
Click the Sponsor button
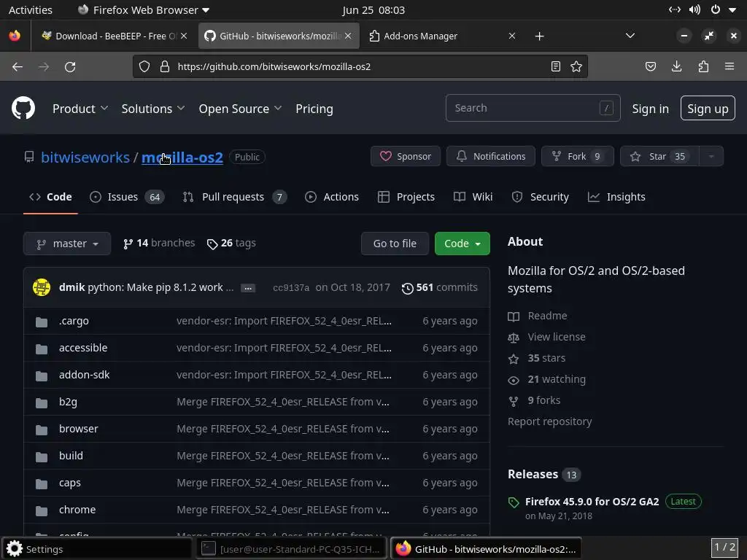tap(406, 156)
